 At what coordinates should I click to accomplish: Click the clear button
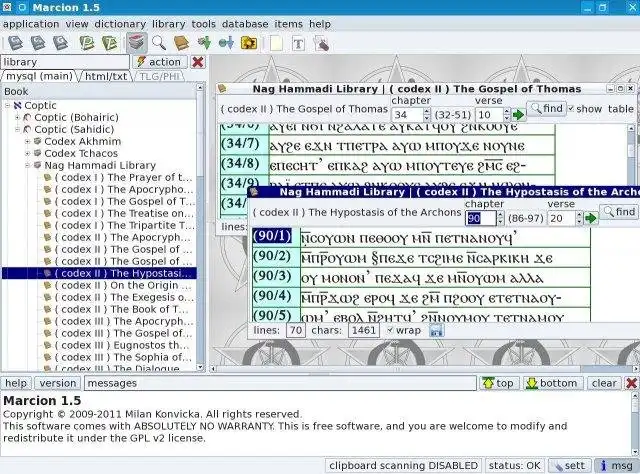(x=604, y=383)
